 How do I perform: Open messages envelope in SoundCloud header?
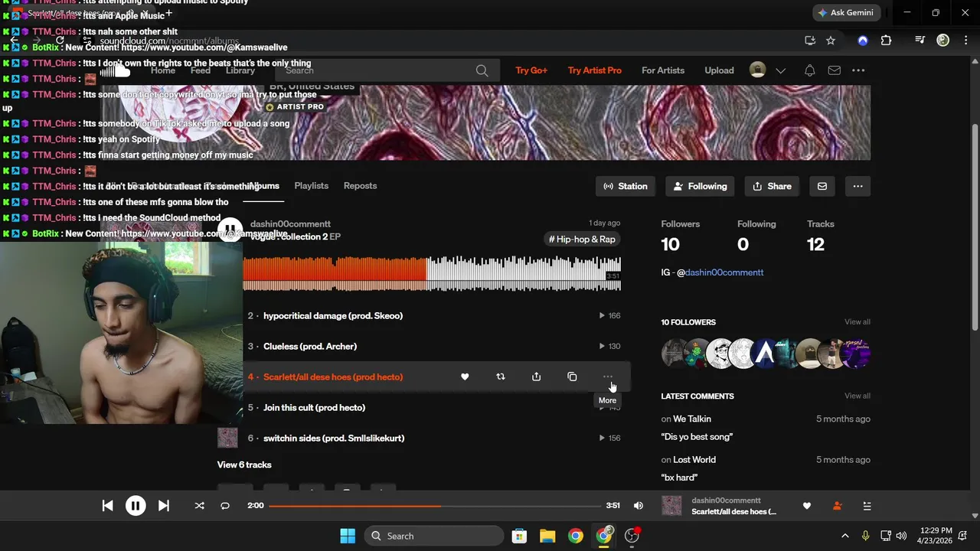tap(835, 70)
